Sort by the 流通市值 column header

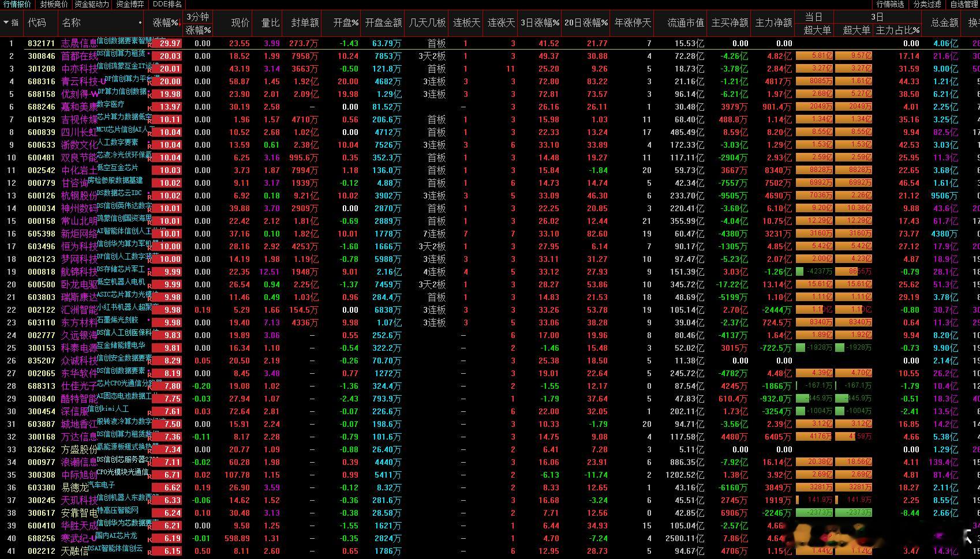click(x=686, y=22)
